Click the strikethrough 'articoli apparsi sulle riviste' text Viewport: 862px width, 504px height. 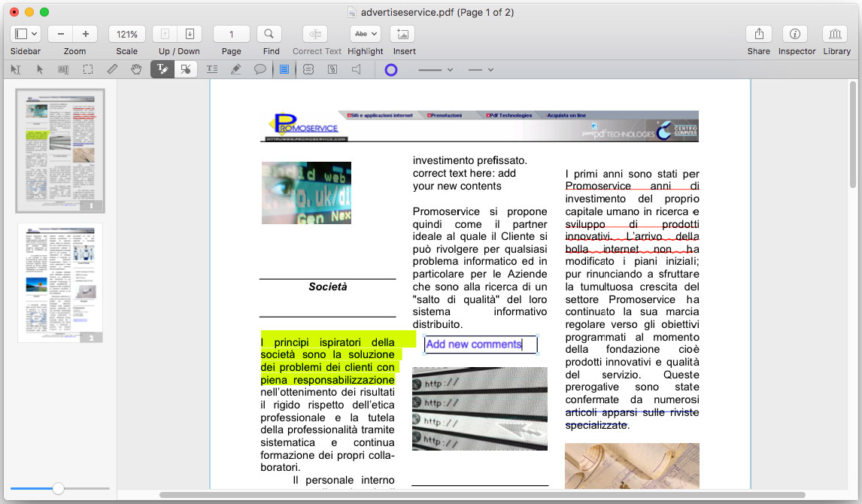[x=632, y=413]
